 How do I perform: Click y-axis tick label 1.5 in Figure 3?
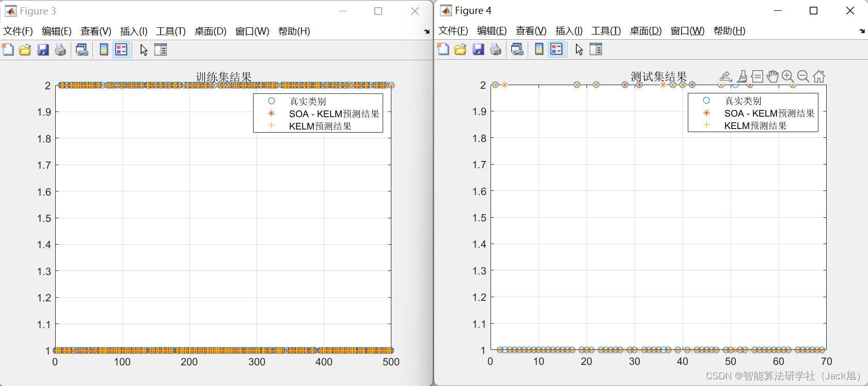click(x=44, y=218)
